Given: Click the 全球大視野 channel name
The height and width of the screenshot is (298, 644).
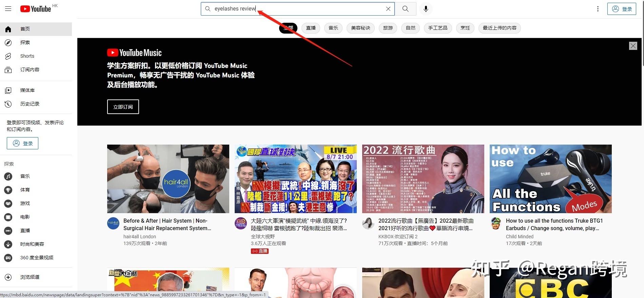Looking at the screenshot, I should pos(263,237).
